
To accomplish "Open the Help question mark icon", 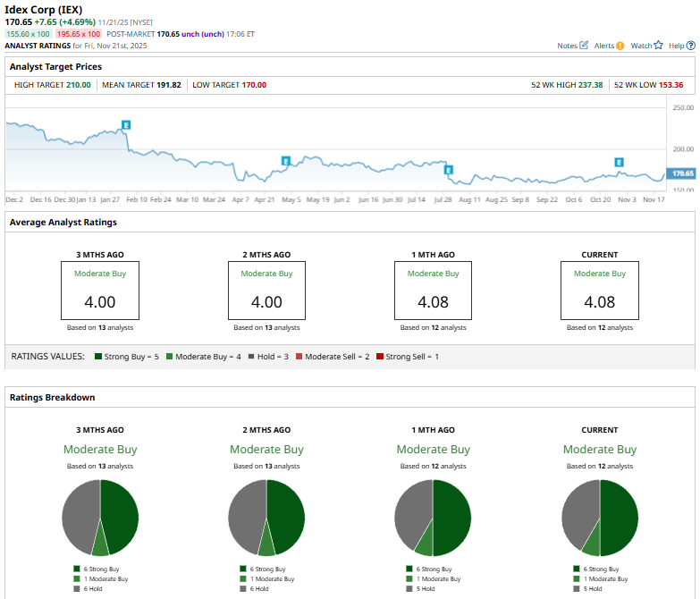I will 691,46.
